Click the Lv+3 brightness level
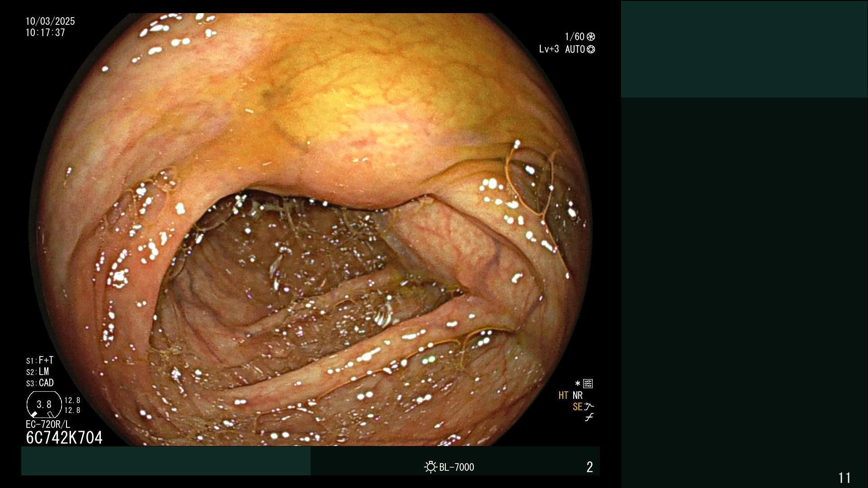This screenshot has width=868, height=488. [x=549, y=49]
